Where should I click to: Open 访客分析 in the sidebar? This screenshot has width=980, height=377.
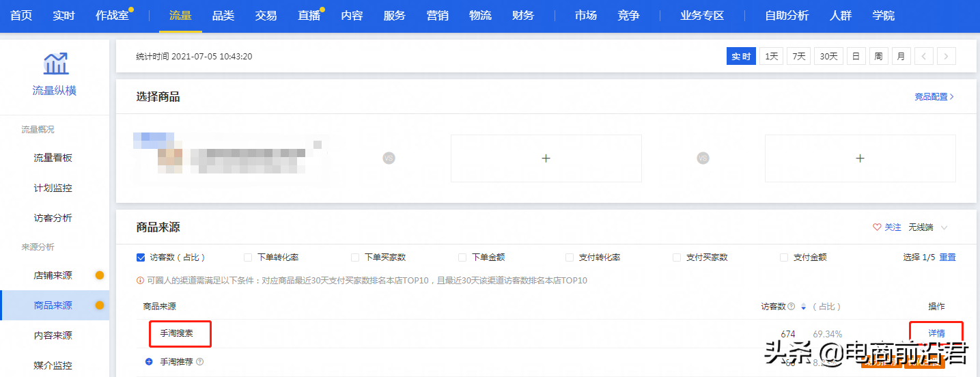click(x=53, y=218)
